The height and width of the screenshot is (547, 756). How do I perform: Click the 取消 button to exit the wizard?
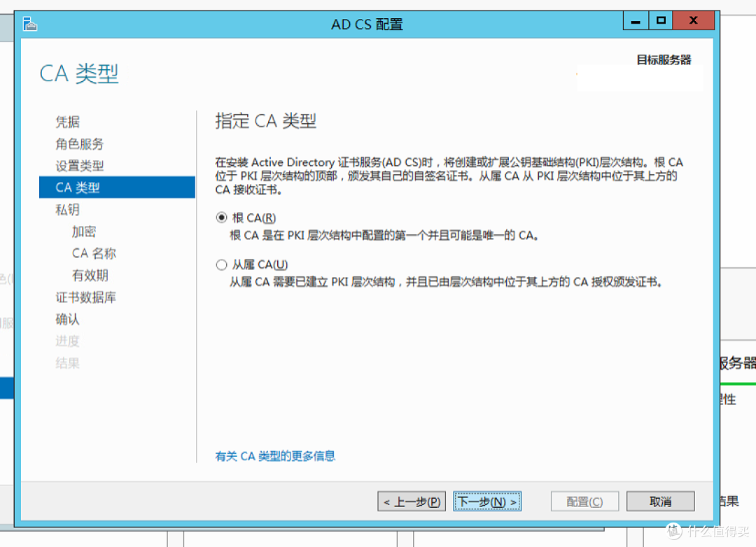pos(660,501)
